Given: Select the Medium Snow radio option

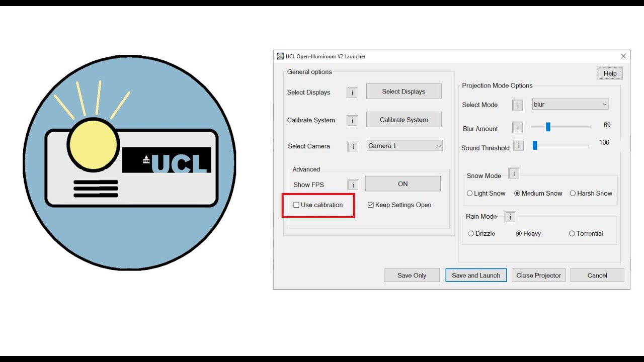Looking at the screenshot, I should pyautogui.click(x=517, y=193).
